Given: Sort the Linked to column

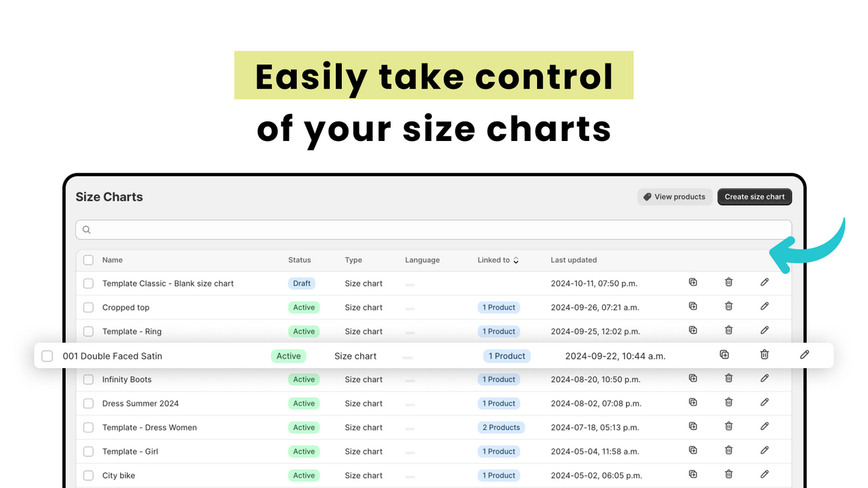Looking at the screenshot, I should tap(515, 260).
